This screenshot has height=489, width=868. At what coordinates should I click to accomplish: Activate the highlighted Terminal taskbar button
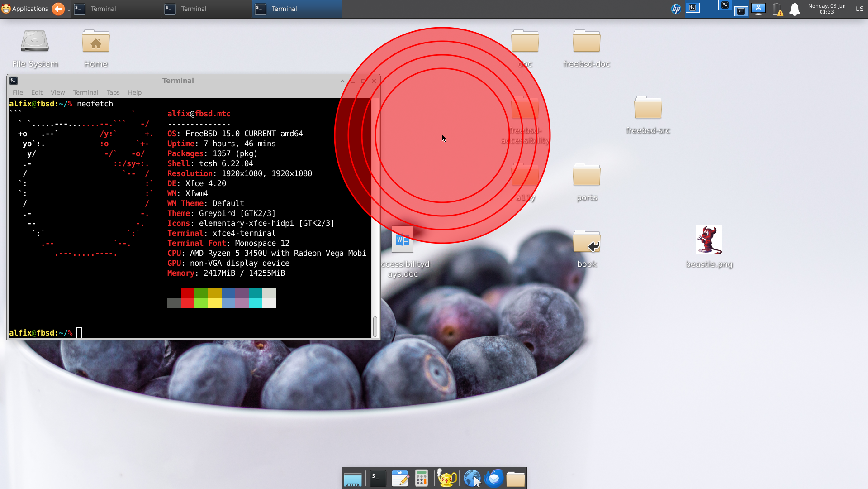click(x=297, y=9)
